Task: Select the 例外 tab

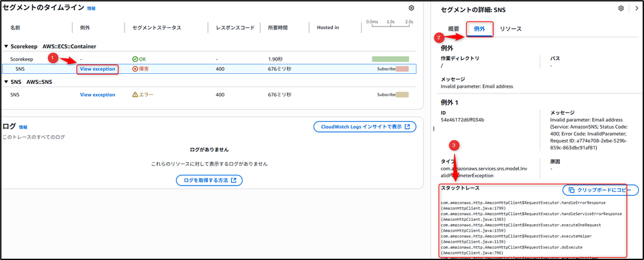Action: pyautogui.click(x=479, y=29)
